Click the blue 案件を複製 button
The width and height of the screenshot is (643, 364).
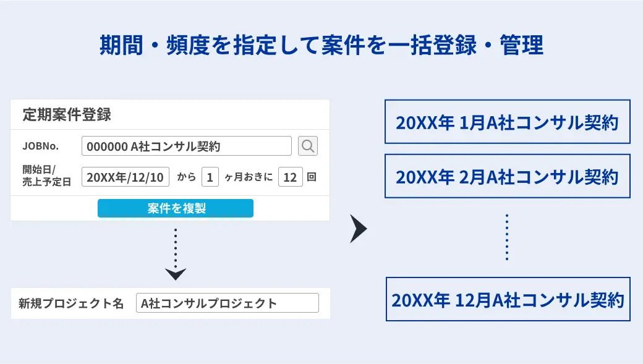176,208
